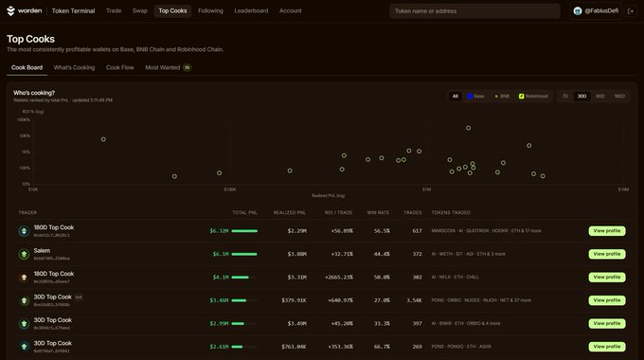The width and height of the screenshot is (644, 360).
Task: Sort by the Realized PnL column
Action: [x=290, y=212]
